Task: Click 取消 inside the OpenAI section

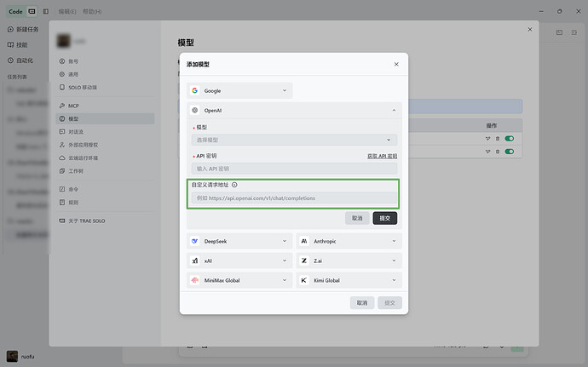Action: click(x=357, y=218)
